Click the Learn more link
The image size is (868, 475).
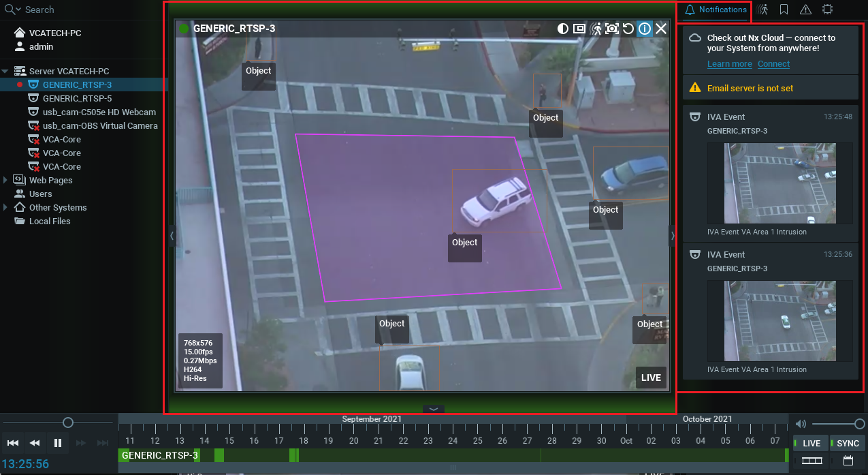[x=729, y=64]
